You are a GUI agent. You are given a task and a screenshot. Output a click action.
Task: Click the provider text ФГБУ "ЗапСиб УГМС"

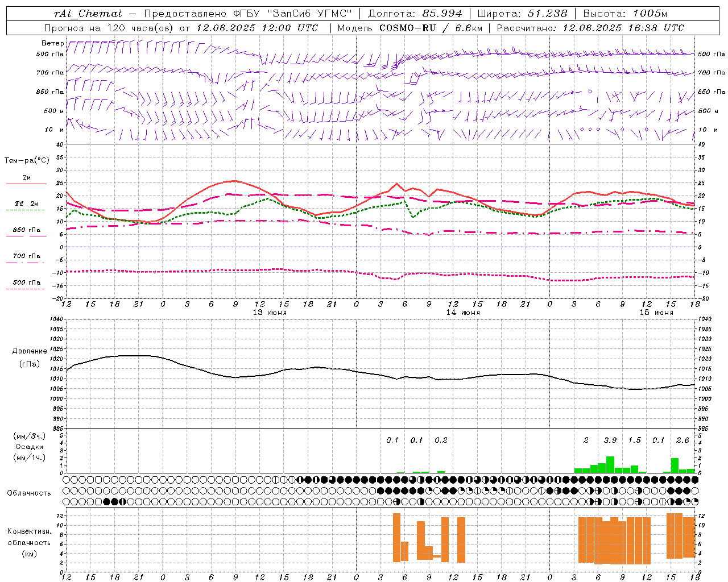(292, 14)
